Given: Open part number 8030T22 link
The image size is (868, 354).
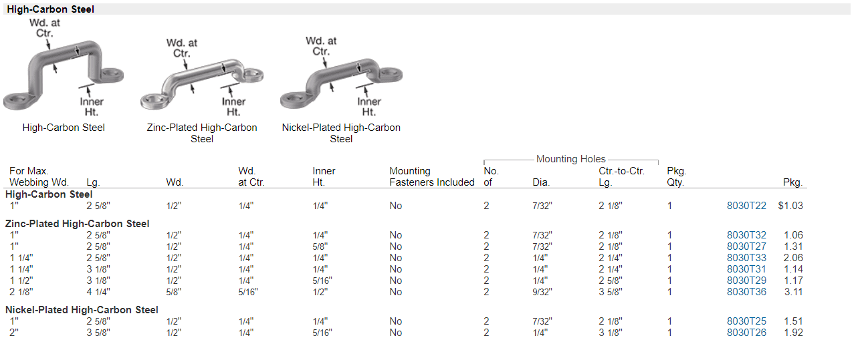Looking at the screenshot, I should coord(746,206).
